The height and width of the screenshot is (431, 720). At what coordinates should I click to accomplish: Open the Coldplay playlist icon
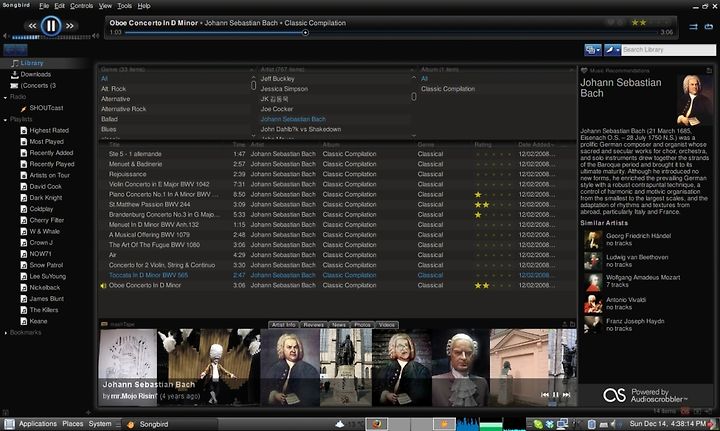point(23,209)
